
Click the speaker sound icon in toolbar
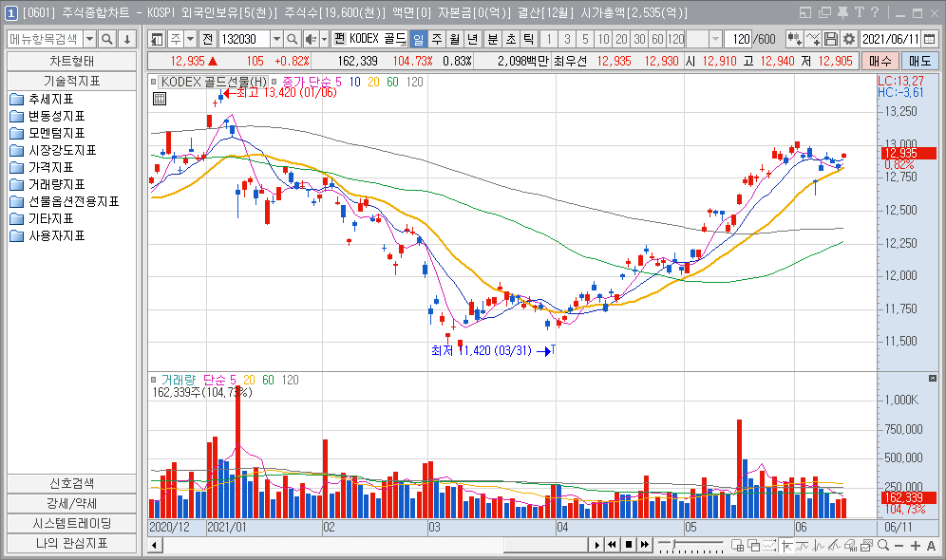pos(310,39)
